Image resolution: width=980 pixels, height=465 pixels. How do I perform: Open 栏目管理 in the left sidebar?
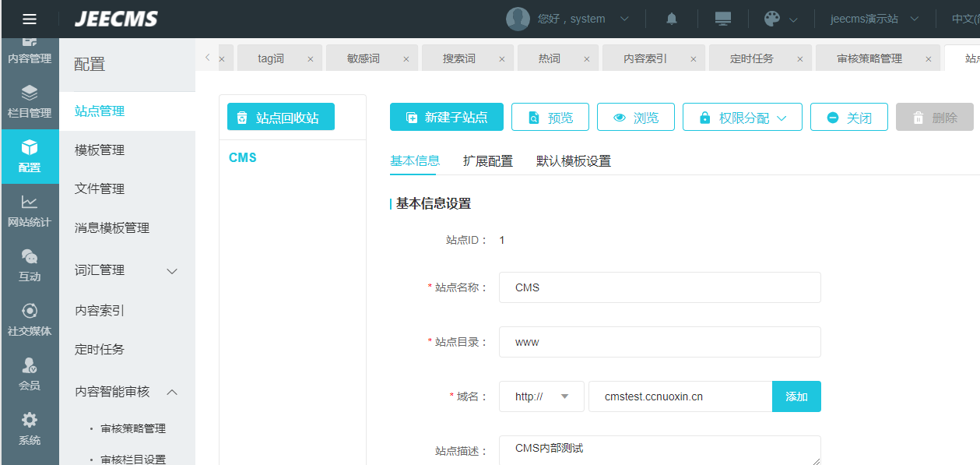[30, 101]
